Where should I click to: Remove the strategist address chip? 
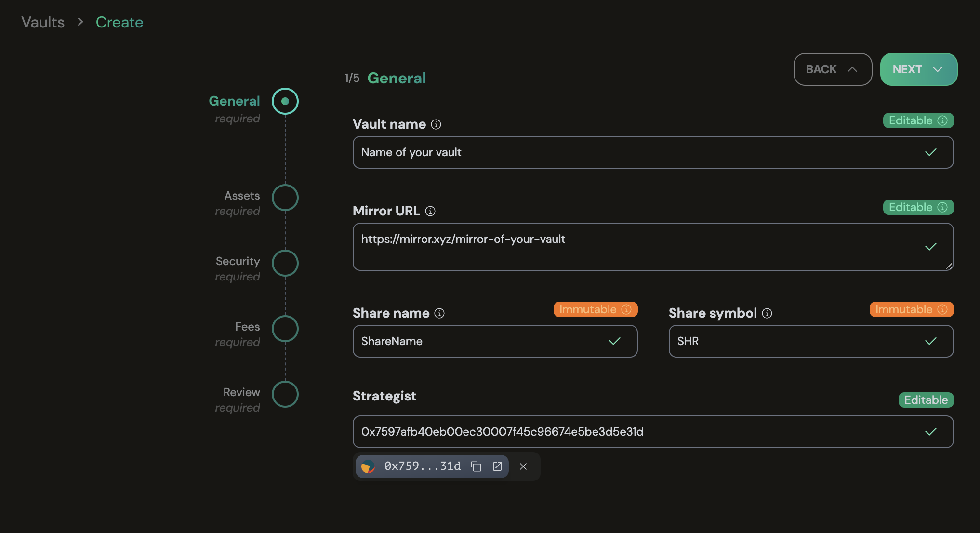pyautogui.click(x=523, y=466)
